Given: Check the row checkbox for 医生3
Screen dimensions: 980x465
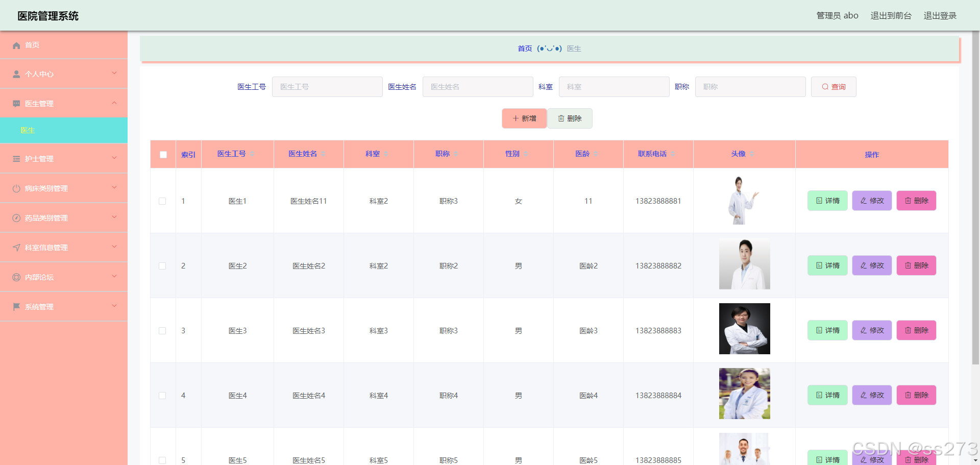Looking at the screenshot, I should coord(162,331).
